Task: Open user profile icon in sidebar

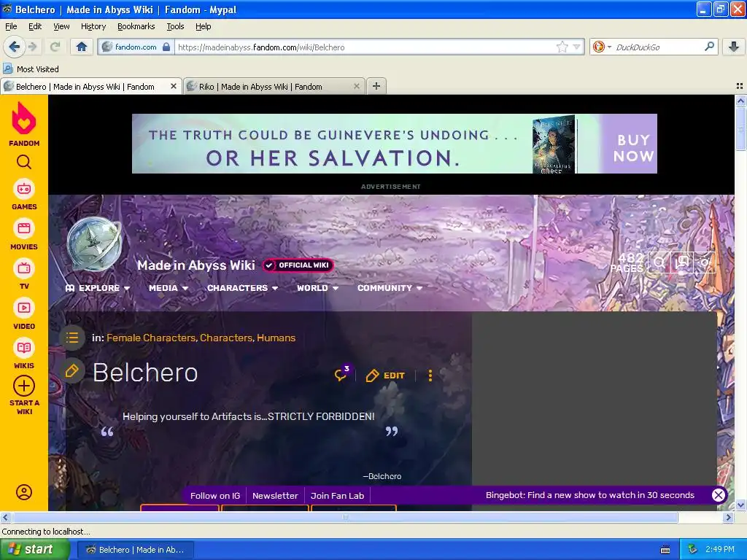Action: coord(24,492)
